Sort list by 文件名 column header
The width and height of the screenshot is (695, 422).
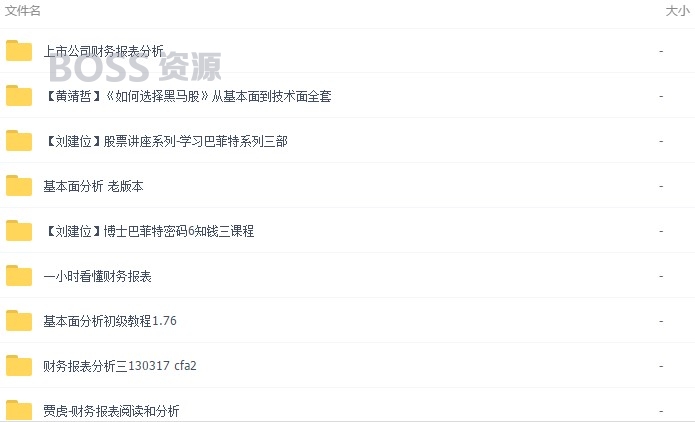tap(23, 11)
